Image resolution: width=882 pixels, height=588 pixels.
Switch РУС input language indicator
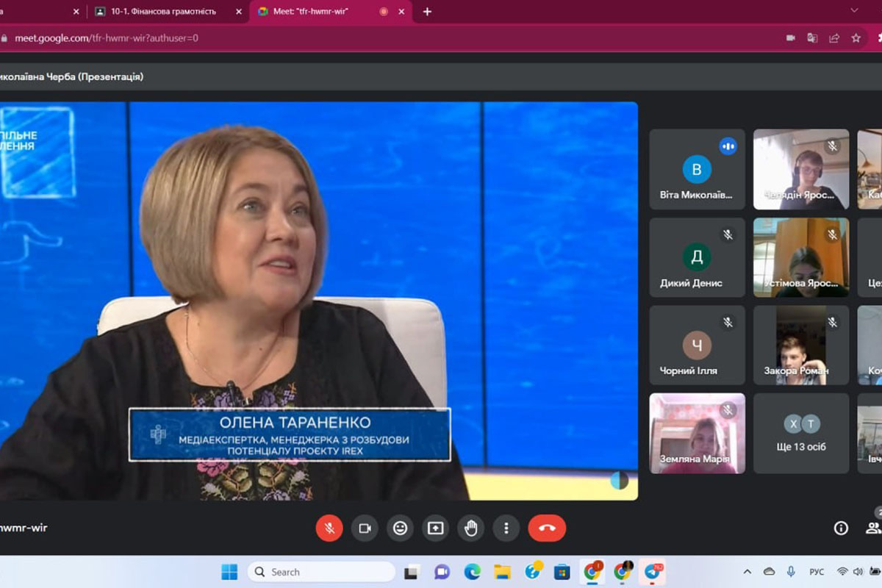(817, 572)
